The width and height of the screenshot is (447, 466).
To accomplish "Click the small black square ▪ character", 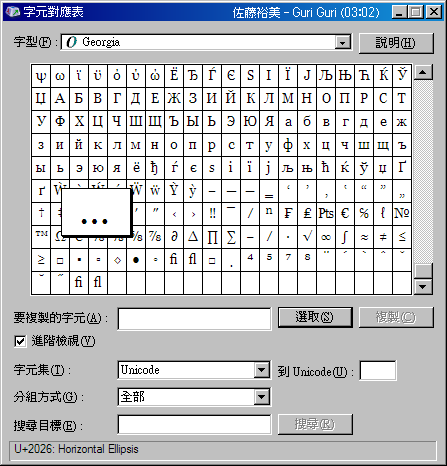I will click(x=79, y=260).
